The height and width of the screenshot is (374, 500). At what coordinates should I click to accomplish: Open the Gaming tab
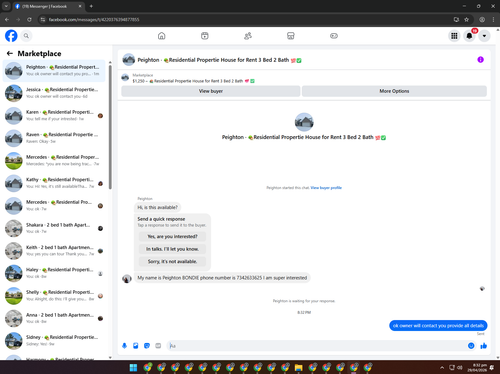pyautogui.click(x=334, y=36)
